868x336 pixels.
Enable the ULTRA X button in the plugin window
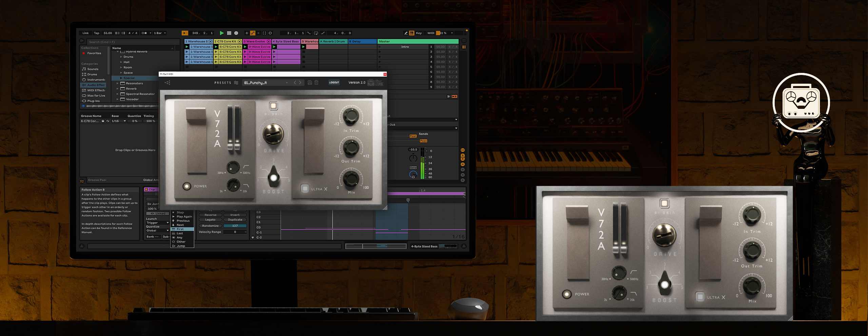(x=305, y=188)
